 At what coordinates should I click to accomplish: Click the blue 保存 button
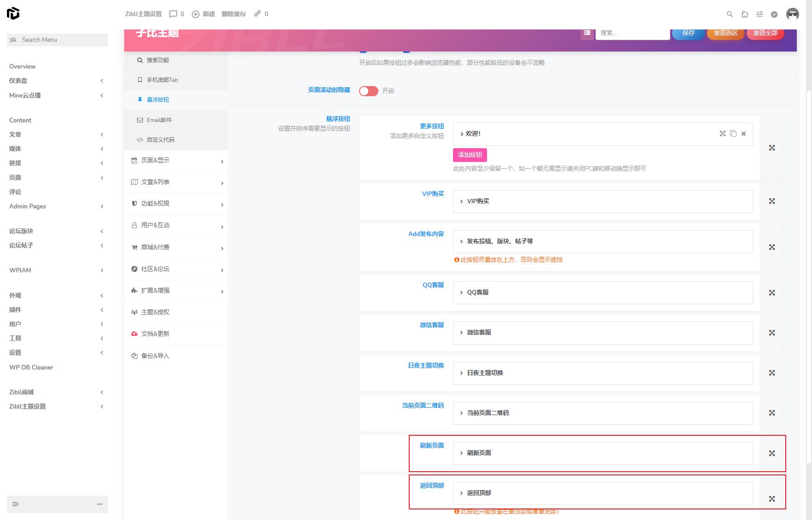pyautogui.click(x=688, y=33)
